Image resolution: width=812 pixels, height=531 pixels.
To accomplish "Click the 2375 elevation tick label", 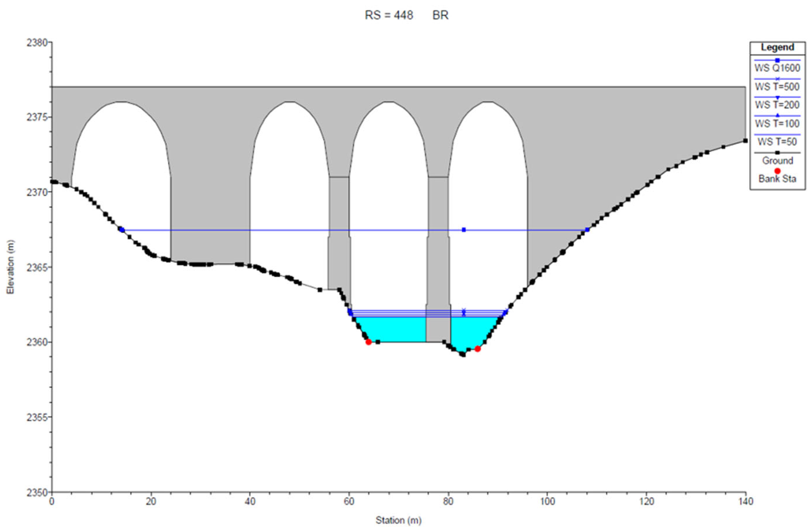I will coord(37,117).
